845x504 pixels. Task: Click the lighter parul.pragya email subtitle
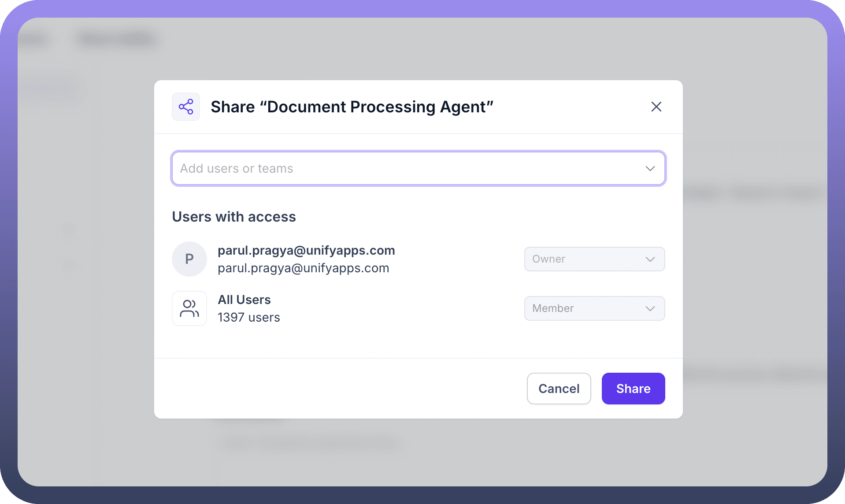tap(303, 268)
